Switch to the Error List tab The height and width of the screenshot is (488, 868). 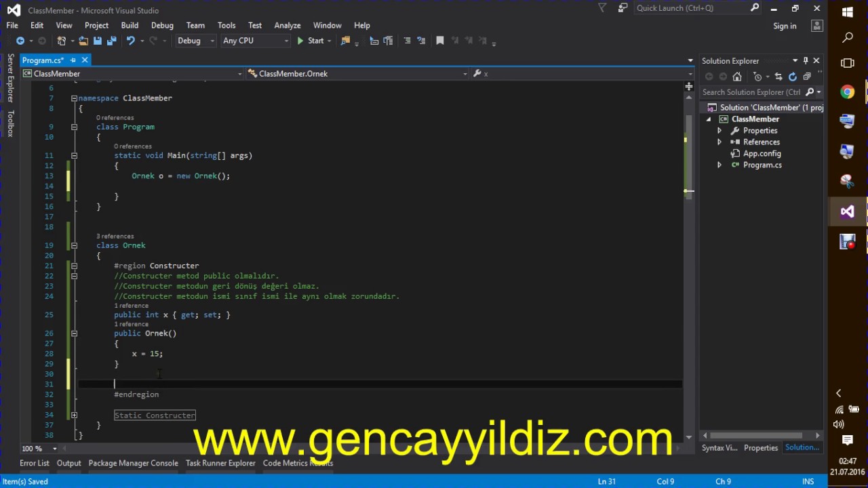click(x=35, y=463)
